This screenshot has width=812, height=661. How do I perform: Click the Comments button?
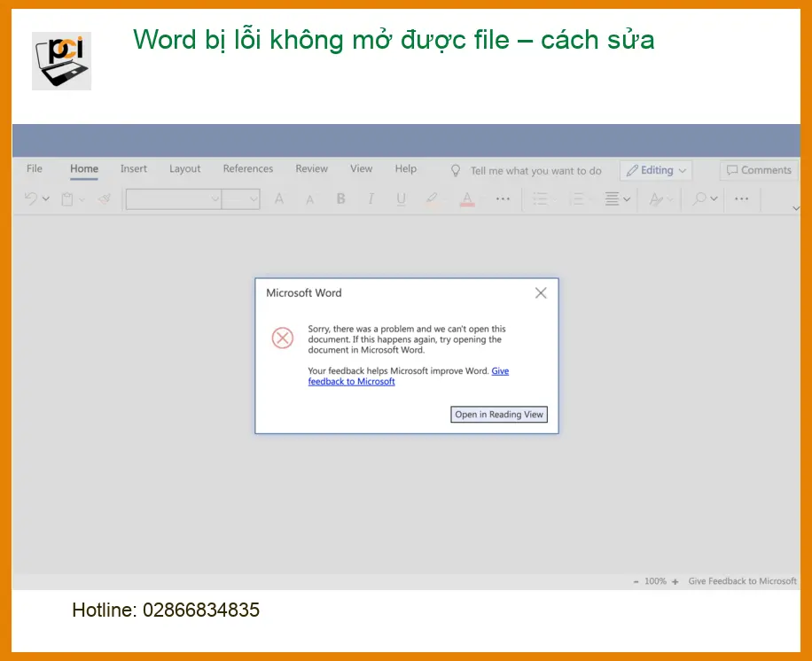(759, 170)
